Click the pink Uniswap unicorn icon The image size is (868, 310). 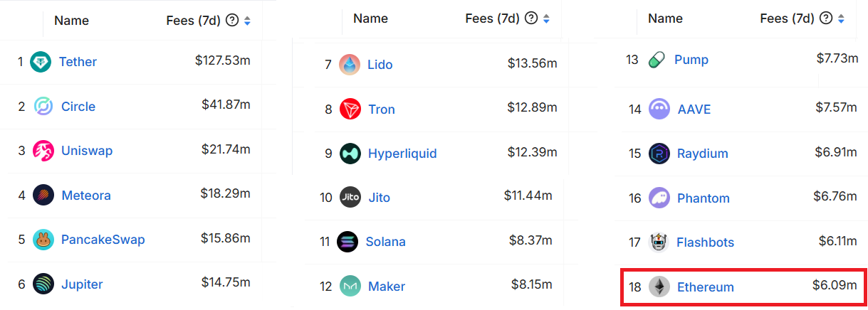[x=43, y=151]
